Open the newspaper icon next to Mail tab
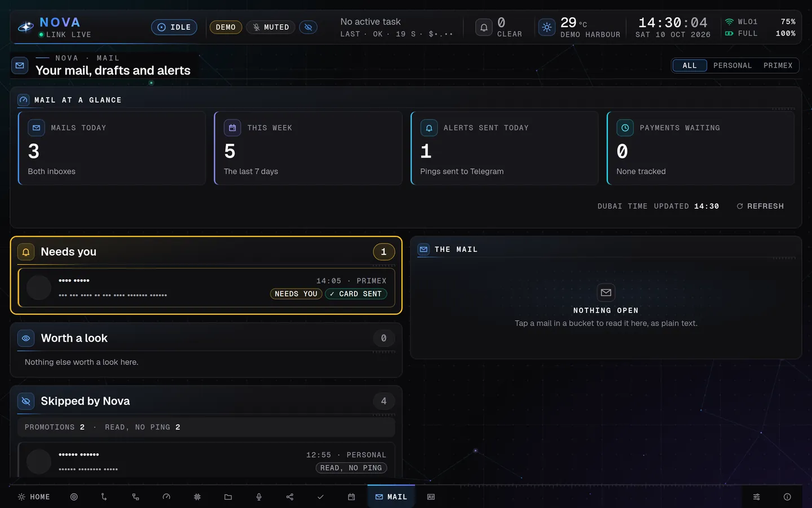Screen dimensions: 812x508 pos(431,497)
